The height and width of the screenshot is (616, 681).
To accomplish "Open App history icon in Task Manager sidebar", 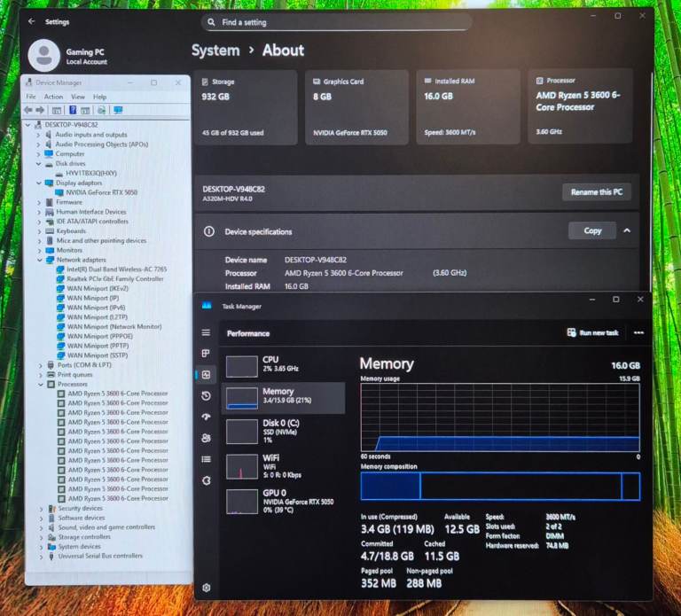I will (206, 396).
